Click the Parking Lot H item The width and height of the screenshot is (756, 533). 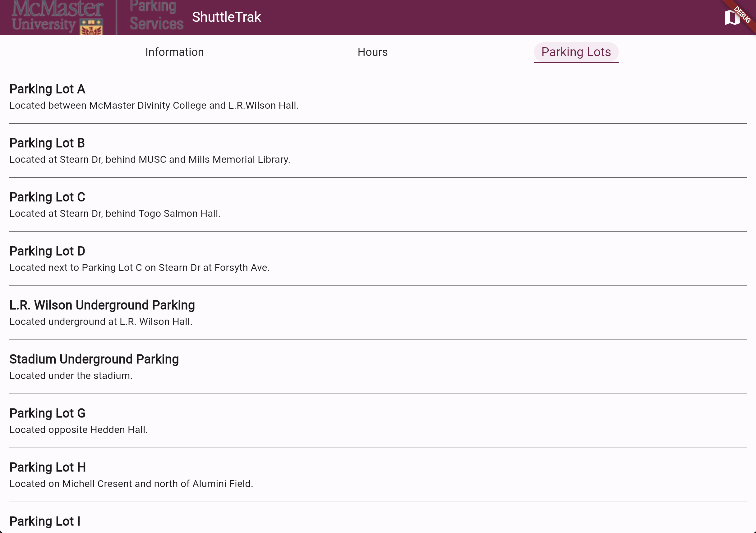[48, 467]
